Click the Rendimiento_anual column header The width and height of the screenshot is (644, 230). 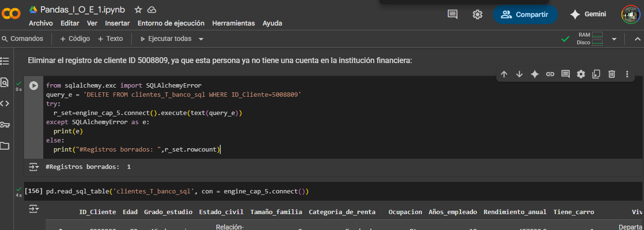point(515,212)
